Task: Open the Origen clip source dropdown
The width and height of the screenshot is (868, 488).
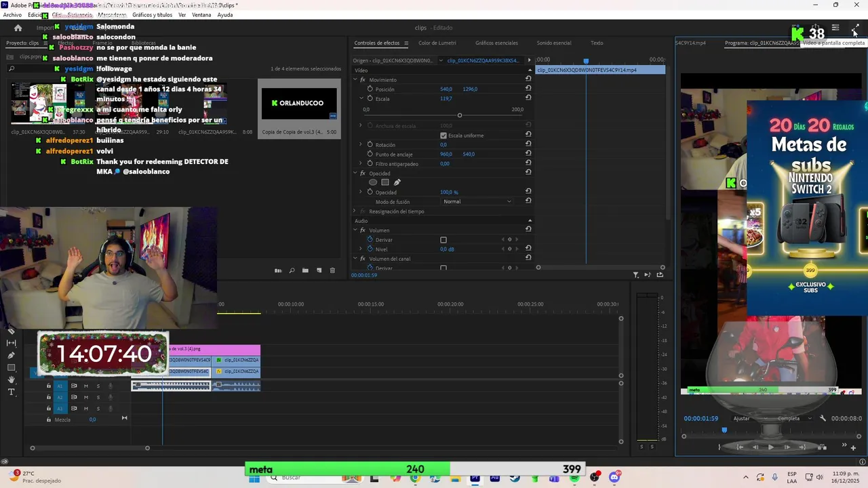Action: [x=441, y=60]
